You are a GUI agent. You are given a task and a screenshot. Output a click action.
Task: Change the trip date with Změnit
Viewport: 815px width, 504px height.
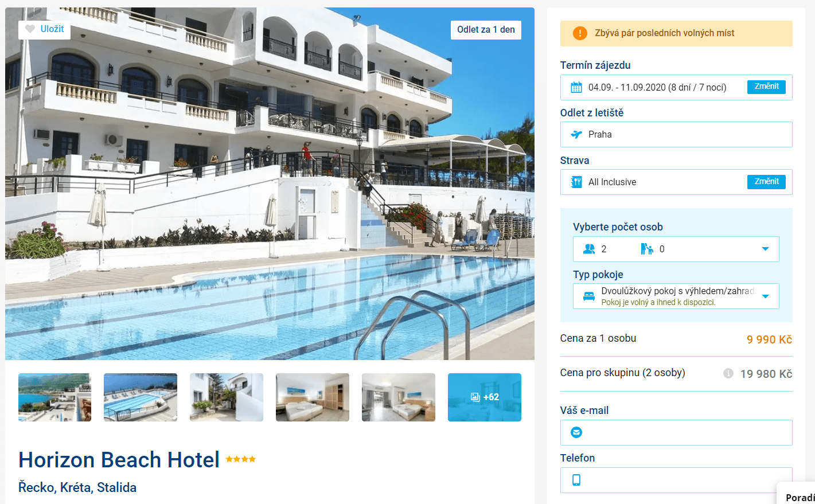click(x=766, y=87)
